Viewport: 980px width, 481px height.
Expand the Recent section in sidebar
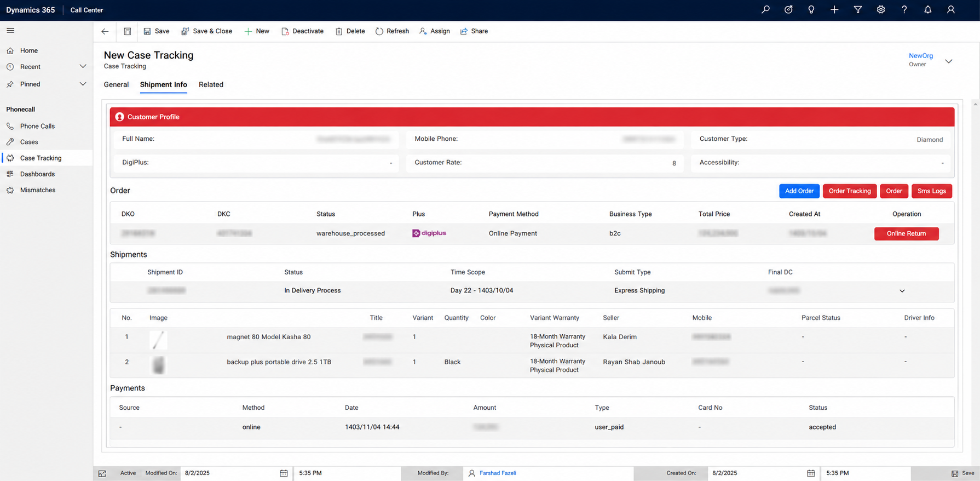[x=83, y=67]
